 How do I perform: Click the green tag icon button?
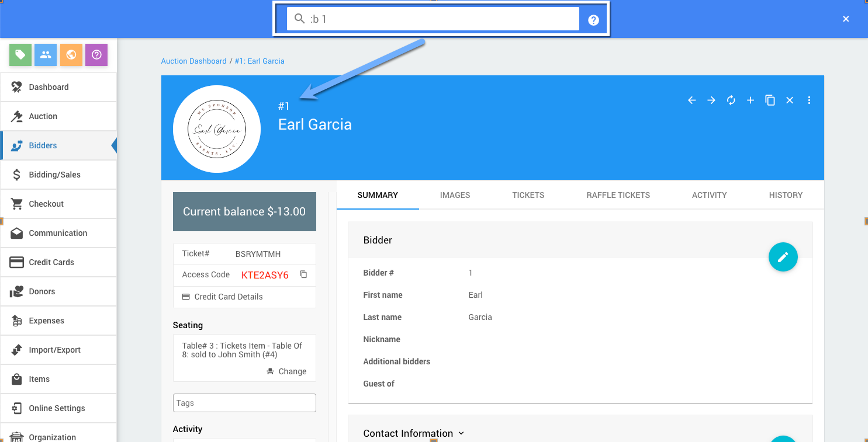[x=20, y=55]
